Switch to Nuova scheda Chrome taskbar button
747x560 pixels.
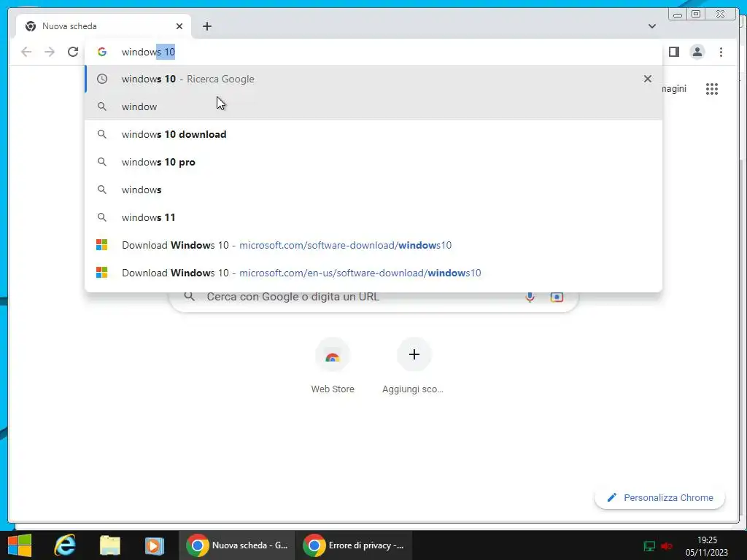(x=237, y=545)
